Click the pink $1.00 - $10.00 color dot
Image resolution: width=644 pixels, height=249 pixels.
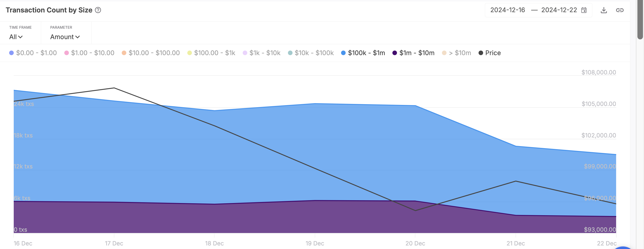(67, 53)
